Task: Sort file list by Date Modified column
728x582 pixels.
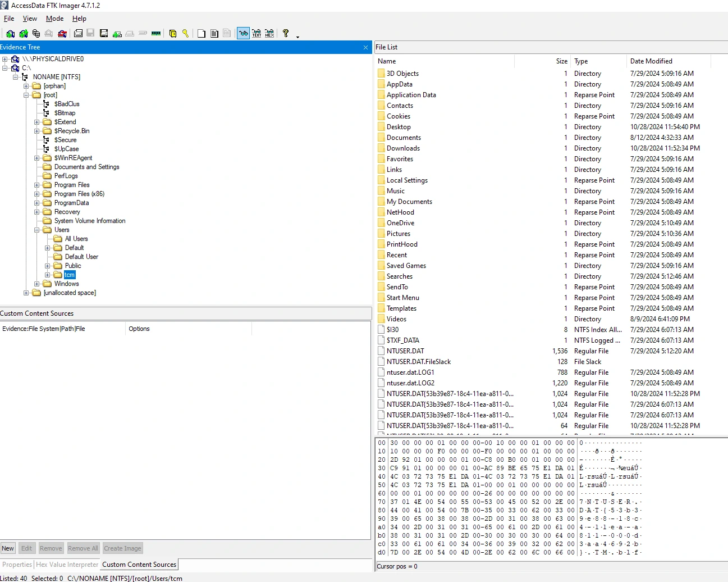Action: [x=651, y=61]
